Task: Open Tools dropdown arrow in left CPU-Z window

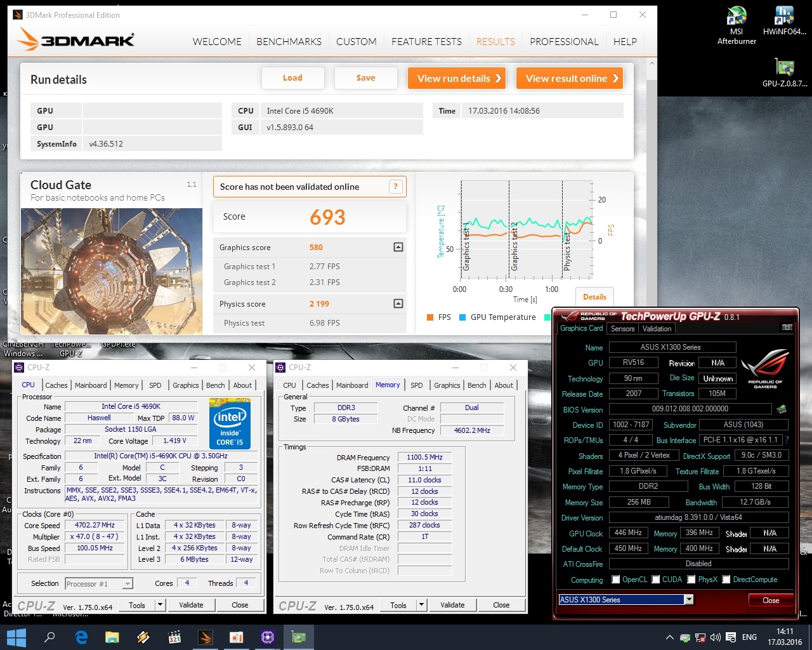Action: coord(160,605)
